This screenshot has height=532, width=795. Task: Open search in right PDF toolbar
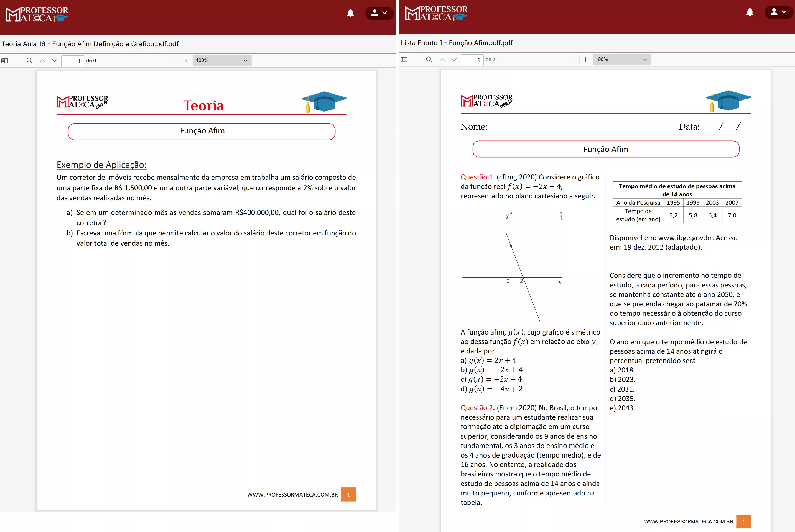pos(429,60)
